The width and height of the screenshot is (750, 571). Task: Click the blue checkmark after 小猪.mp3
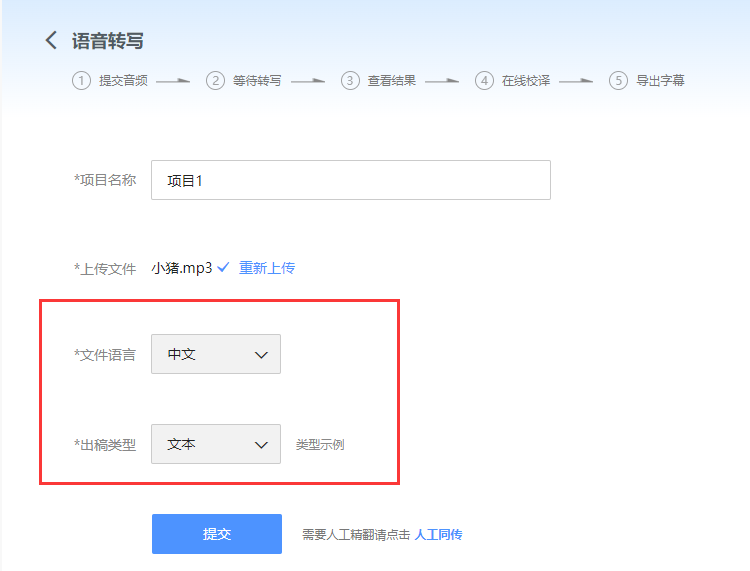pyautogui.click(x=224, y=268)
